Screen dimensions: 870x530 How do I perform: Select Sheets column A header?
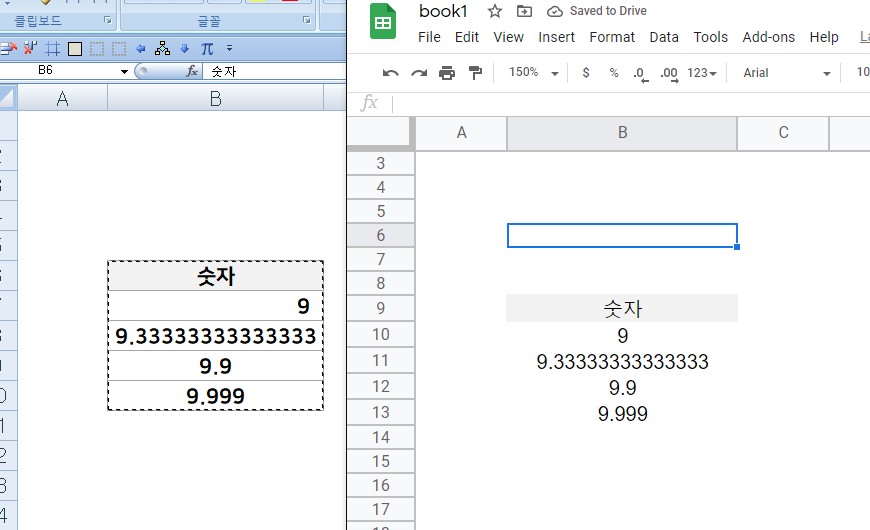462,133
